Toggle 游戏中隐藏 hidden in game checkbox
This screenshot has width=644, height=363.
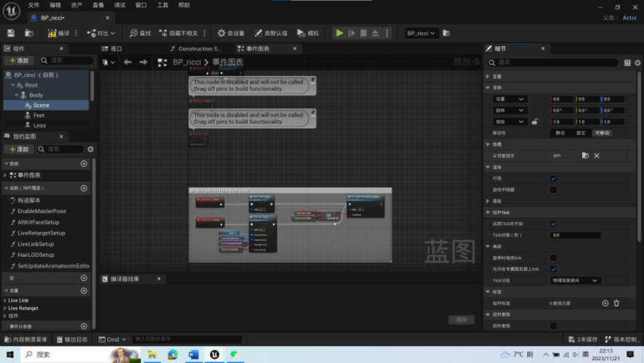[x=553, y=190]
